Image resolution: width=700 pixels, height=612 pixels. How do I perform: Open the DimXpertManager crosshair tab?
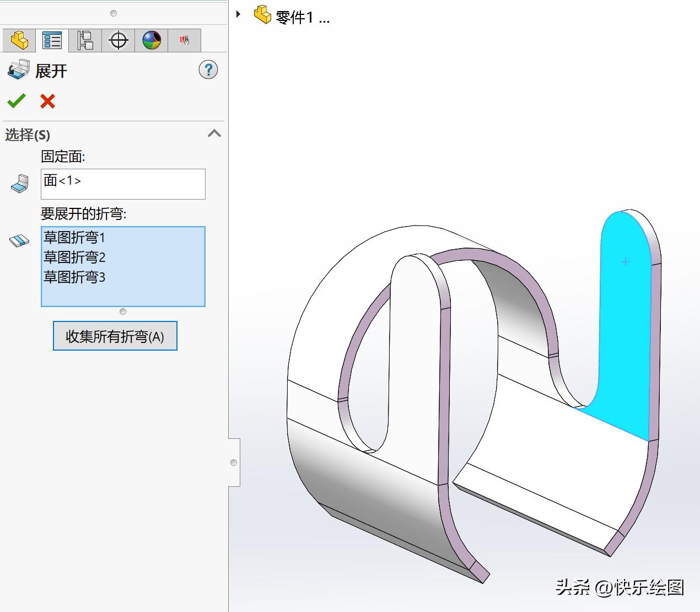[x=119, y=40]
